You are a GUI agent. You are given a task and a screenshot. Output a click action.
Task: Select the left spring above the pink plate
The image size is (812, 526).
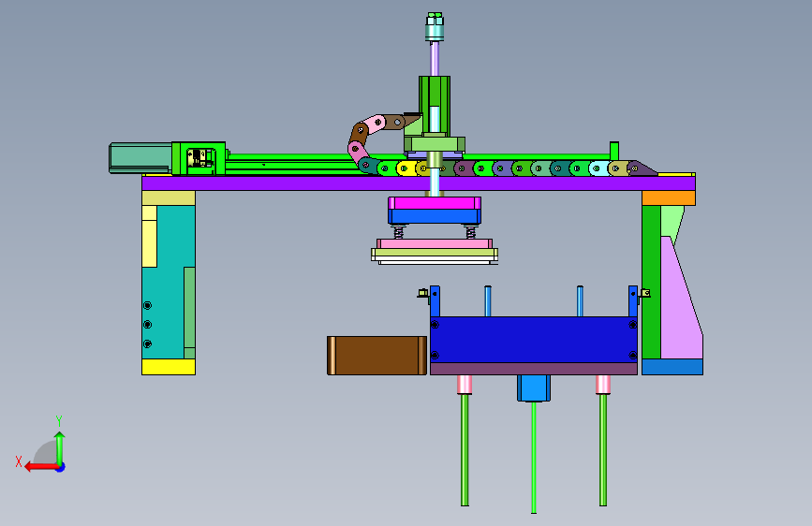(399, 232)
